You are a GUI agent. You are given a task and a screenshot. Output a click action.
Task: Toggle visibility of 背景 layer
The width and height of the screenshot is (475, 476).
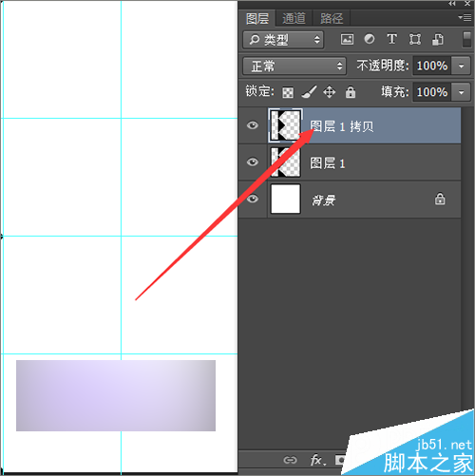[x=253, y=199]
